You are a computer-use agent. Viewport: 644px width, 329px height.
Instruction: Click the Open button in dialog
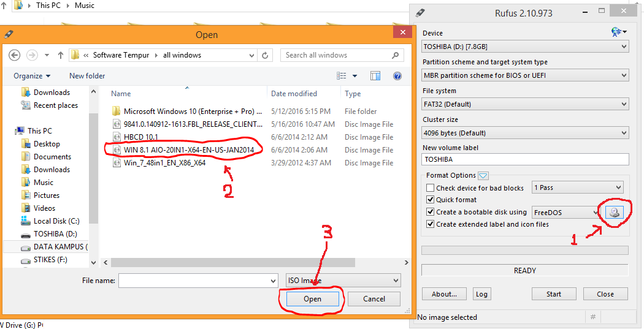[x=313, y=298]
